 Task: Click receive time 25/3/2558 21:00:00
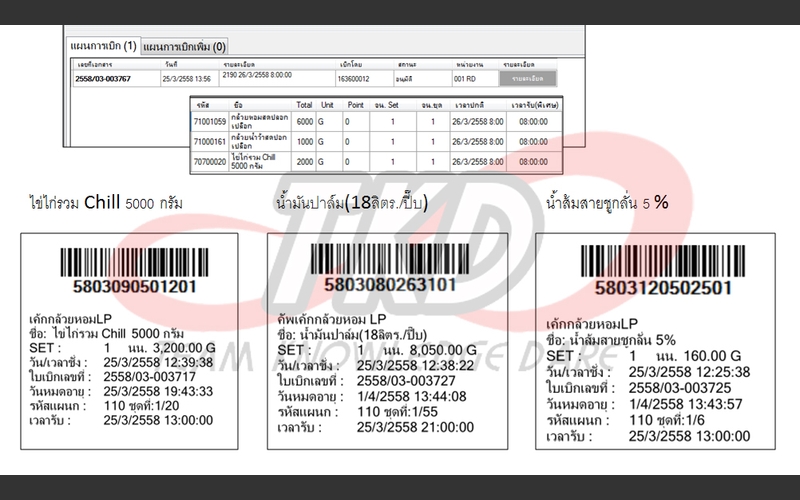415,427
